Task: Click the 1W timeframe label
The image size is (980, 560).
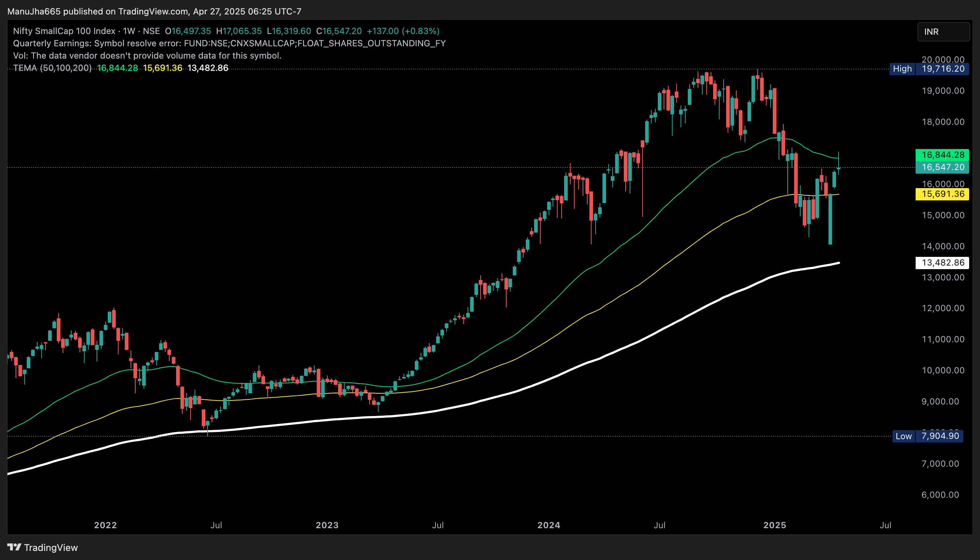Action: (x=129, y=31)
